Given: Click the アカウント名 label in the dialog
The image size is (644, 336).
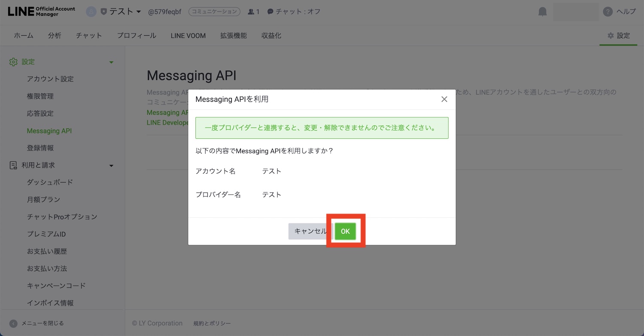Looking at the screenshot, I should click(x=216, y=171).
